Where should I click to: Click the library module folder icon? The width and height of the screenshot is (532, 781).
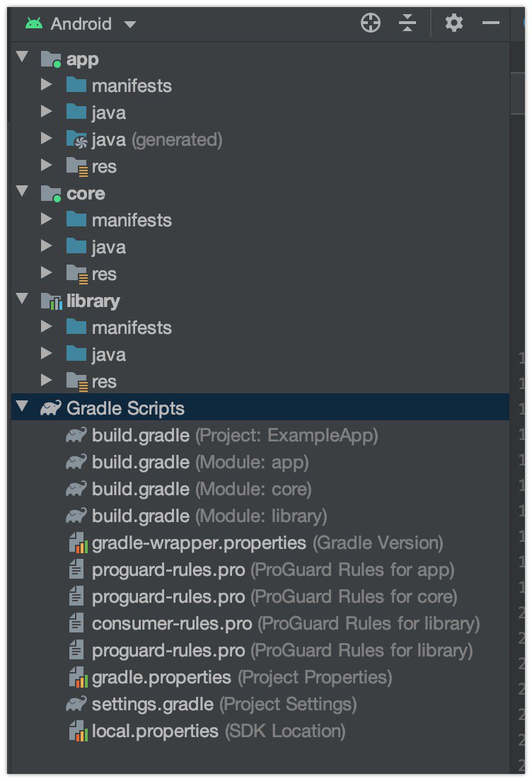click(x=51, y=301)
